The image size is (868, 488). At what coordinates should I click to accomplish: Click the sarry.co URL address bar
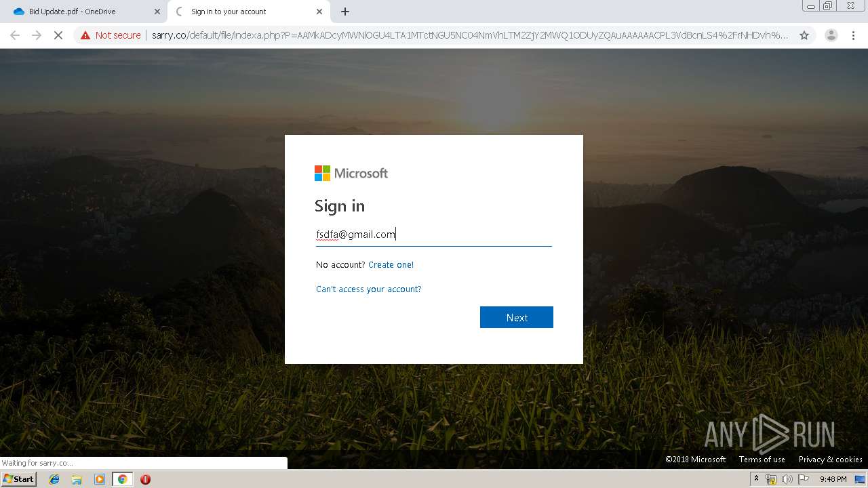click(x=469, y=35)
